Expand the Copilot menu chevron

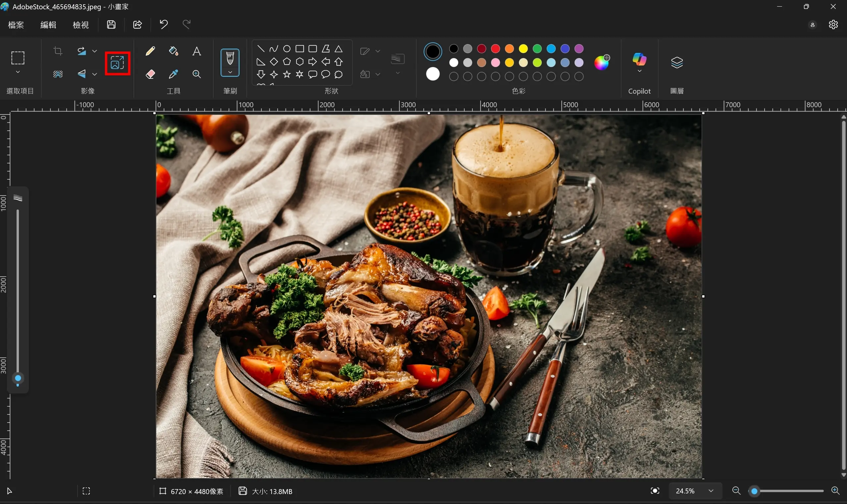639,71
